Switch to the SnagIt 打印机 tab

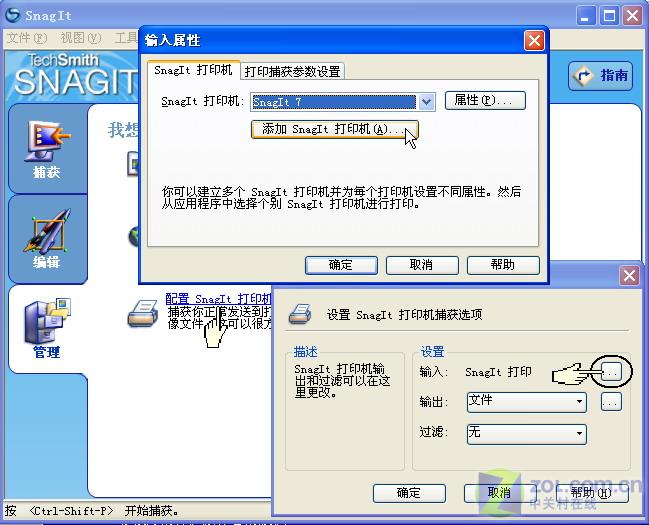193,70
